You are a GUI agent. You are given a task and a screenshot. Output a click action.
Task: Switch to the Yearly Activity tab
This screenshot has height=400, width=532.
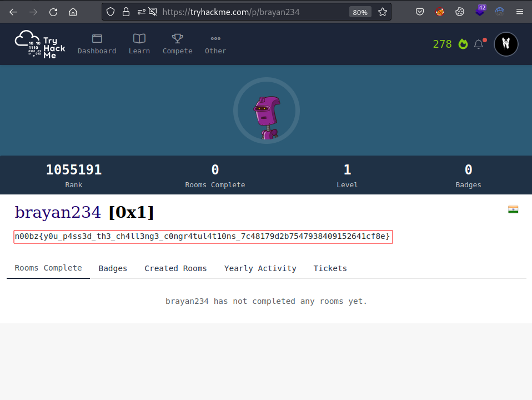coord(260,268)
